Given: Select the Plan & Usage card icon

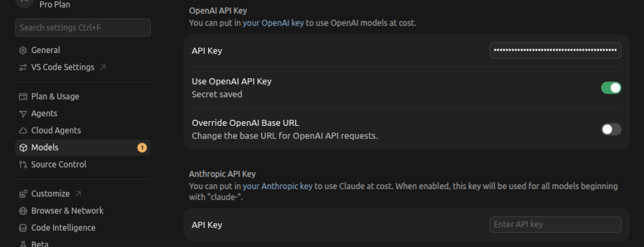Looking at the screenshot, I should [23, 97].
